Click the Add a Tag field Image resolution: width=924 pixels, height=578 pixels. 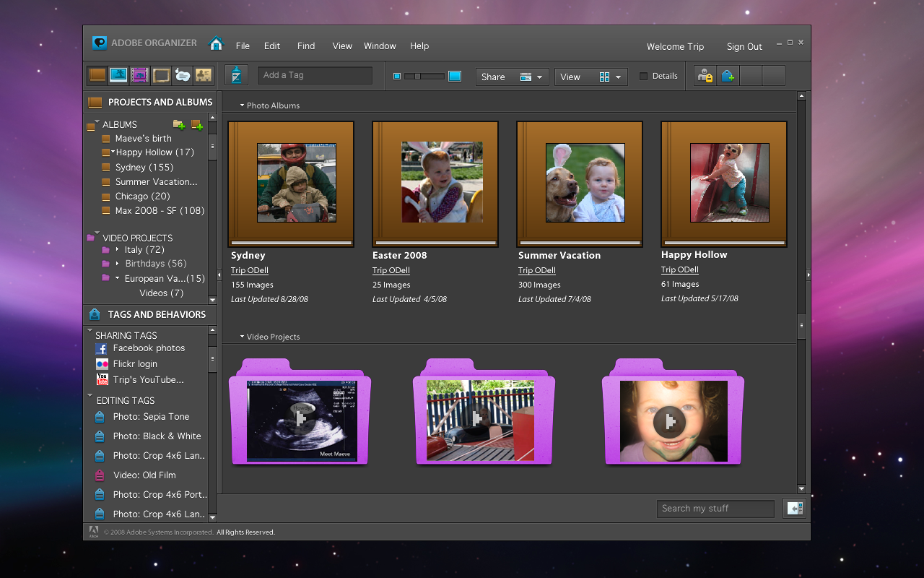[x=315, y=75]
